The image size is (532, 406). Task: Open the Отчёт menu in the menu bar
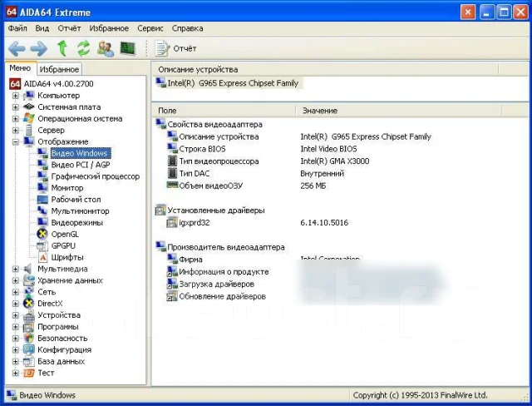pyautogui.click(x=69, y=28)
